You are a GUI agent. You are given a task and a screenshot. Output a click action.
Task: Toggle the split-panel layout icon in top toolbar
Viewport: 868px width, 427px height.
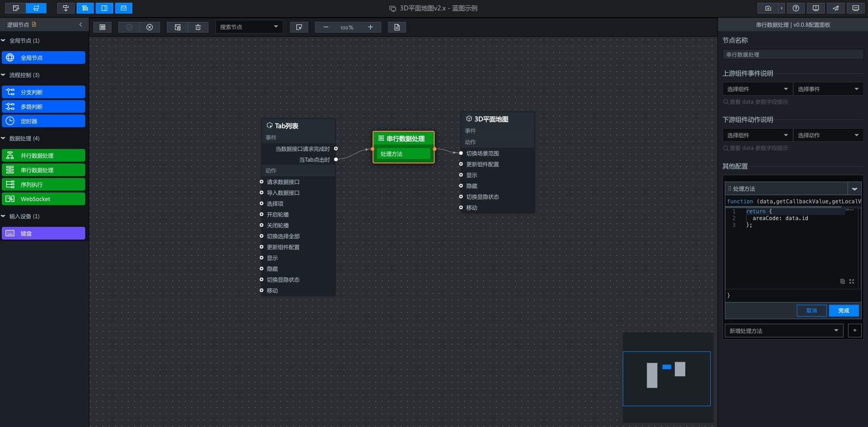point(104,8)
